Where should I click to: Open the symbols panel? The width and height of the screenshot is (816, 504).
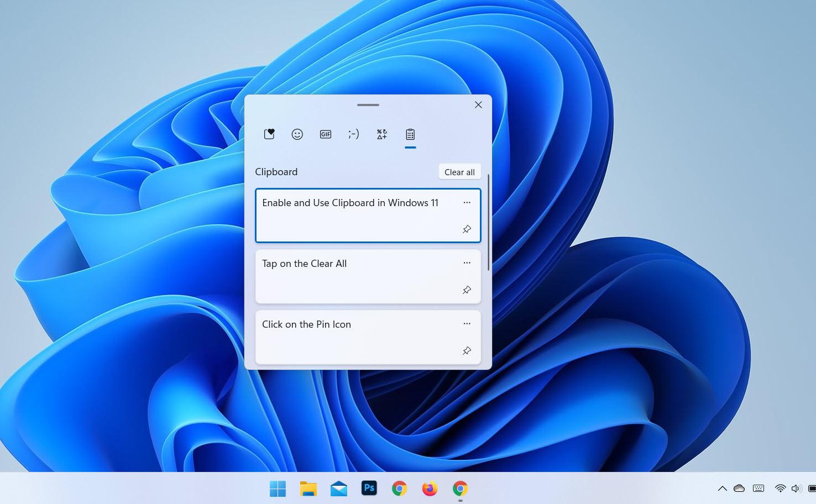[x=381, y=134]
